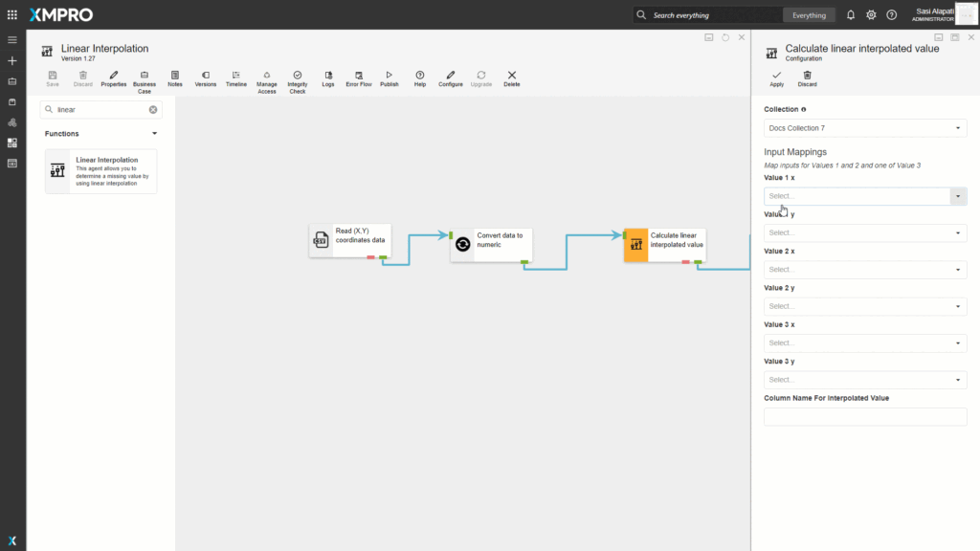Collapse the Functions section
The height and width of the screenshot is (551, 980).
pos(154,134)
